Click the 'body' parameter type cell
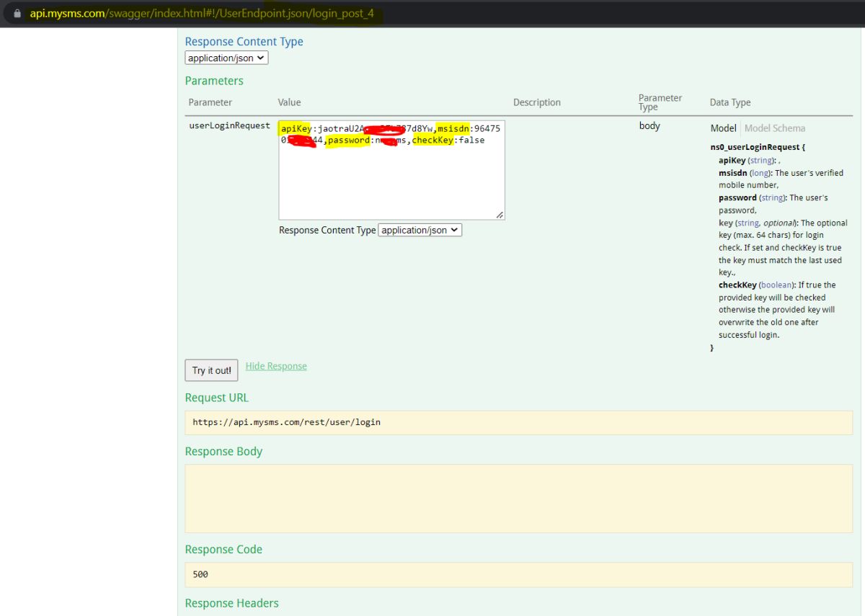This screenshot has width=865, height=616. tap(649, 125)
